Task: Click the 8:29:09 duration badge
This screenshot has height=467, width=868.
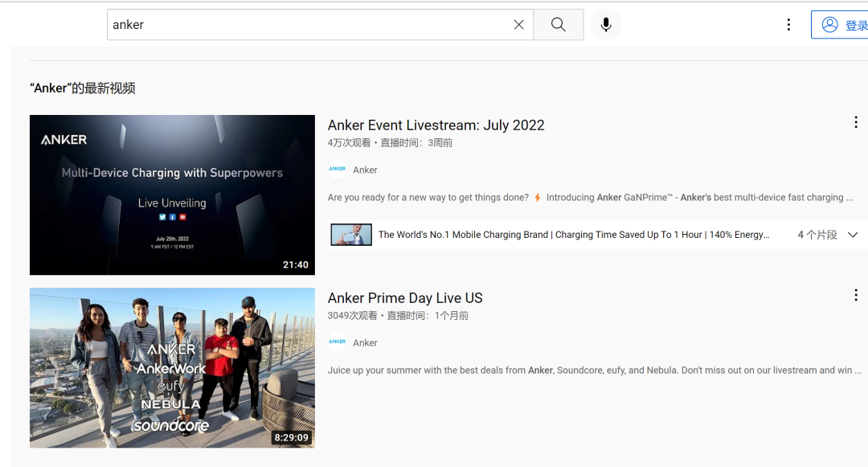Action: pos(291,437)
